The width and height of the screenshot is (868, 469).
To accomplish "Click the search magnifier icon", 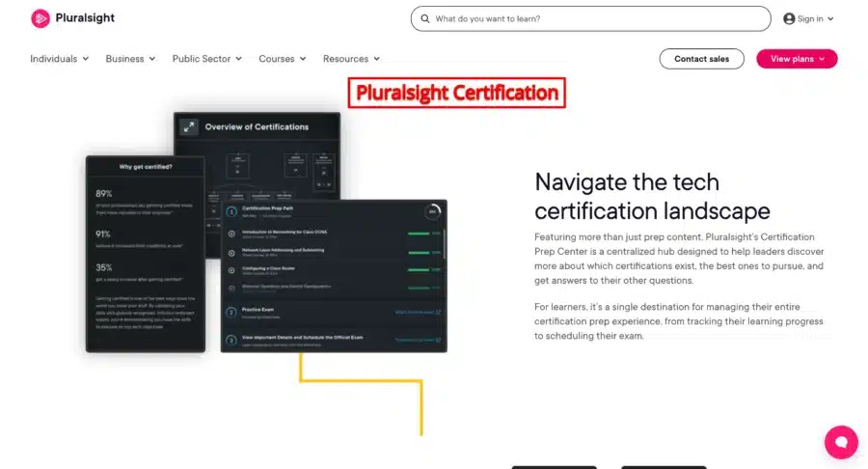I will (x=424, y=19).
